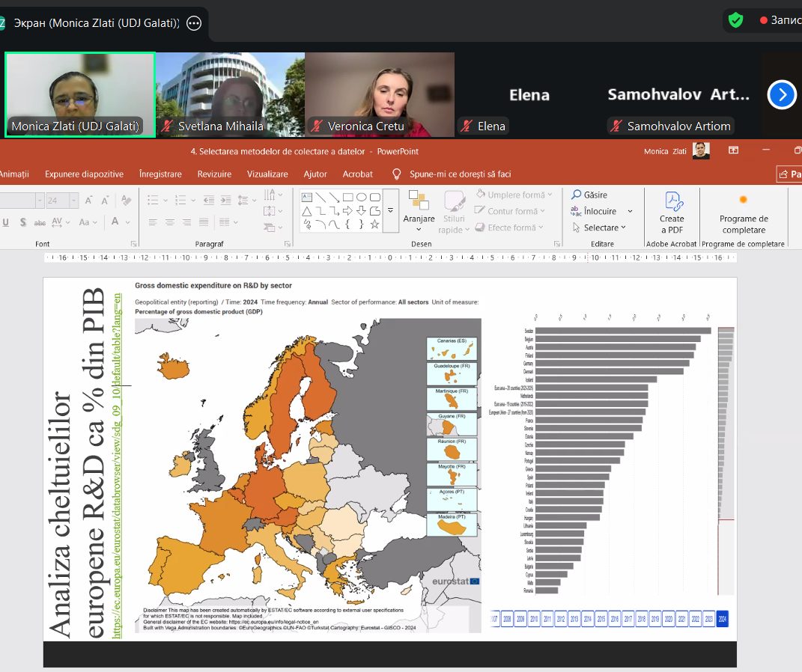Screen dimensions: 802x672
Task: Expand the shapes gallery More arrow
Action: pyautogui.click(x=390, y=211)
